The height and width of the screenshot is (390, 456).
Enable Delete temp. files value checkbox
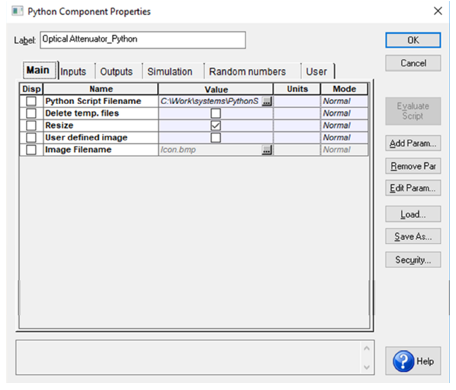[216, 113]
